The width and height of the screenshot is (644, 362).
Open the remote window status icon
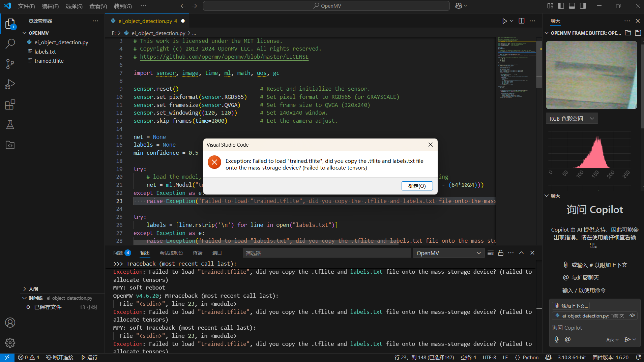tap(7, 357)
